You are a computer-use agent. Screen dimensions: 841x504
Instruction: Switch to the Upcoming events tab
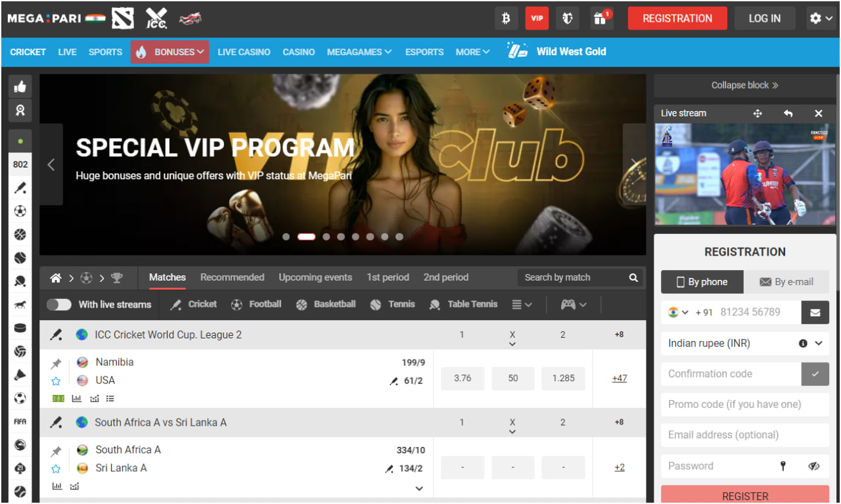click(315, 277)
